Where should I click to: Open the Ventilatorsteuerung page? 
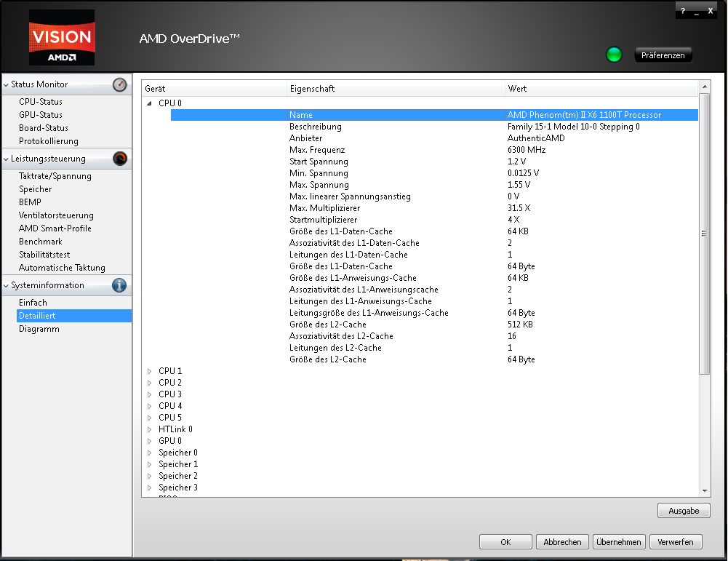(56, 215)
